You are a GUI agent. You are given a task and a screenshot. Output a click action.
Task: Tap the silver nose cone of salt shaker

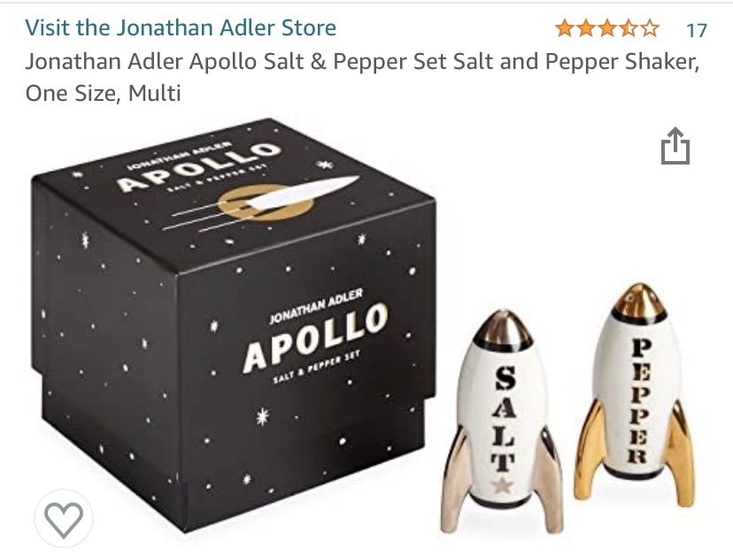pyautogui.click(x=503, y=329)
